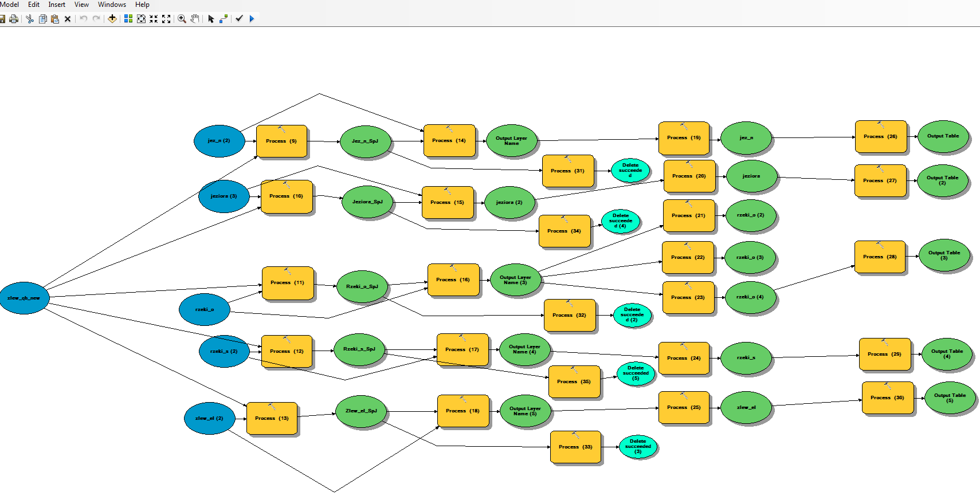
Task: Click the Redo arrow icon
Action: [96, 19]
